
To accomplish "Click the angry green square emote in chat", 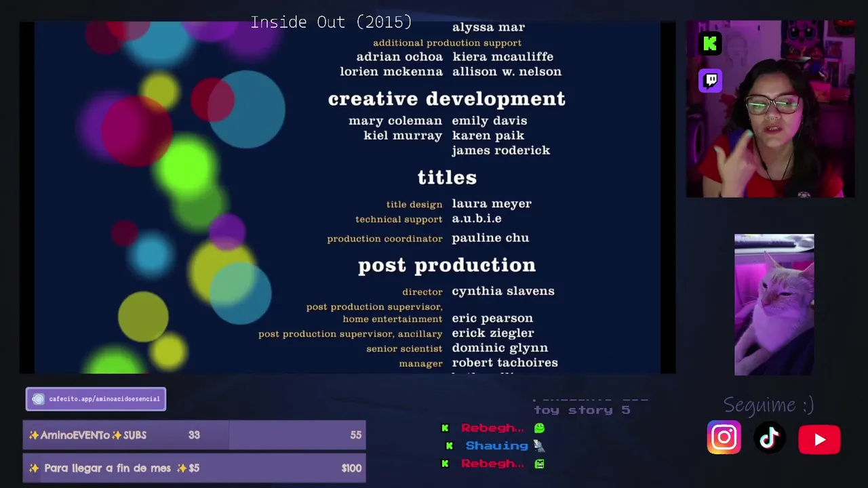I will tap(539, 464).
